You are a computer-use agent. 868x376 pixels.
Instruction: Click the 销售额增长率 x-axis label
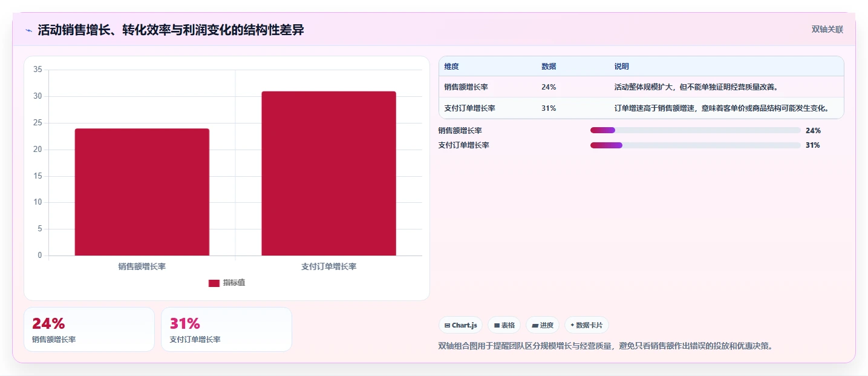[x=142, y=266]
